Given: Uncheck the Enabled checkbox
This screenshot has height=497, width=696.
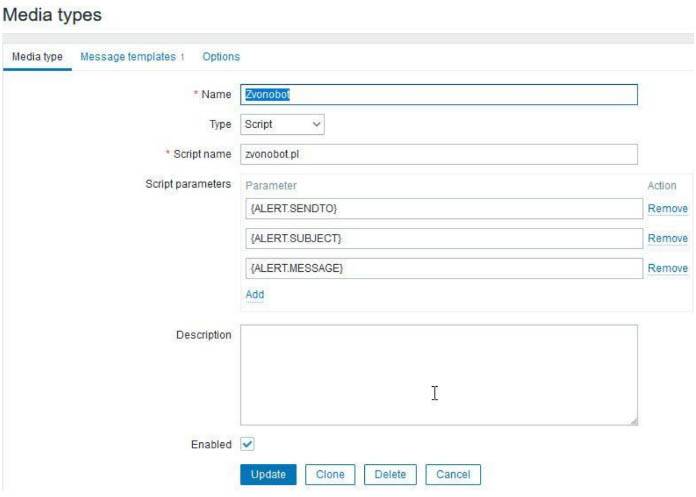Looking at the screenshot, I should coord(248,444).
